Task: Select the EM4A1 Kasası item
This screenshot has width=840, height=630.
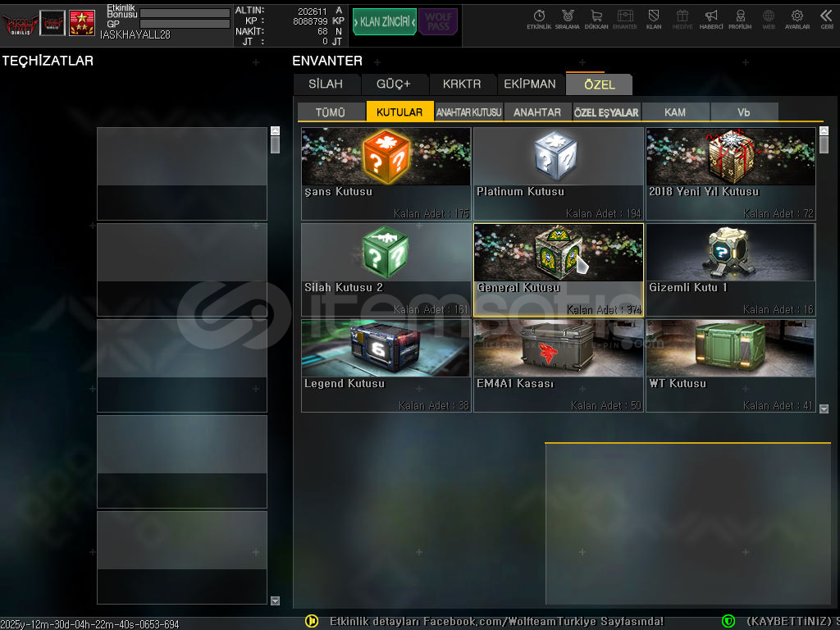Action: click(x=558, y=365)
